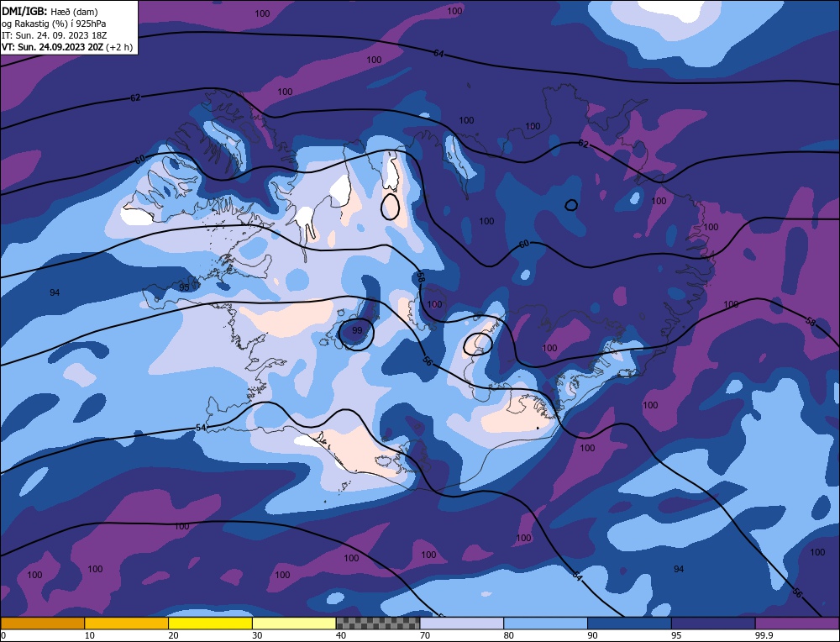Image resolution: width=840 pixels, height=642 pixels.
Task: Click the light blue 80–90 legend swatch
Action: tap(546, 624)
